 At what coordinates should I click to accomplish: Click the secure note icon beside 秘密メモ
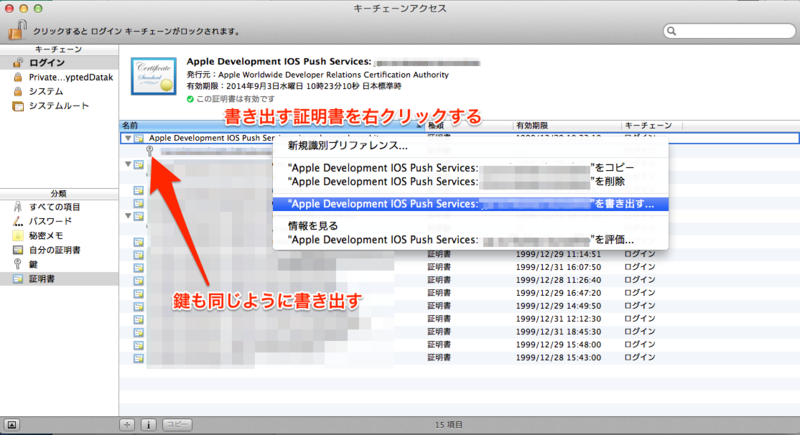[18, 236]
